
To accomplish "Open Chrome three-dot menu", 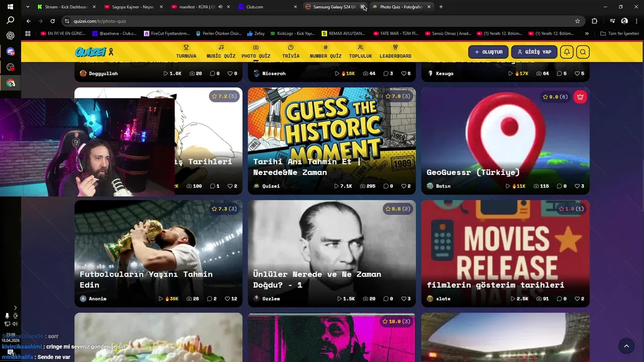I will (x=636, y=21).
